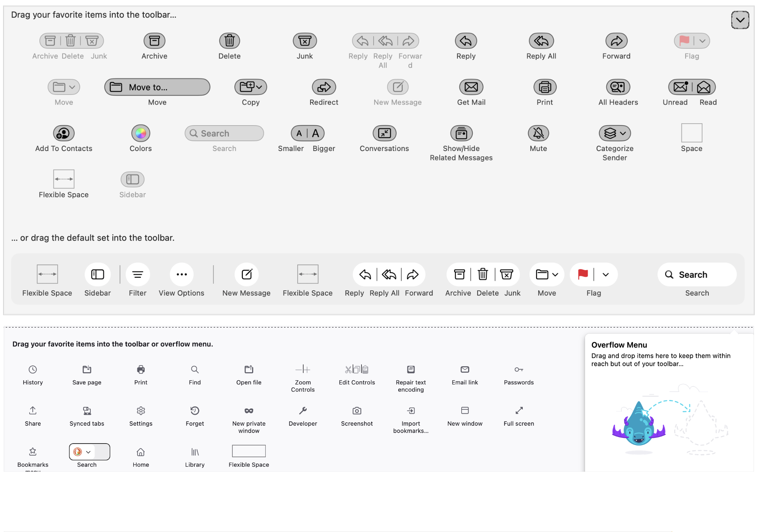Click the Screenshot camera icon
Image resolution: width=757 pixels, height=532 pixels.
point(356,411)
